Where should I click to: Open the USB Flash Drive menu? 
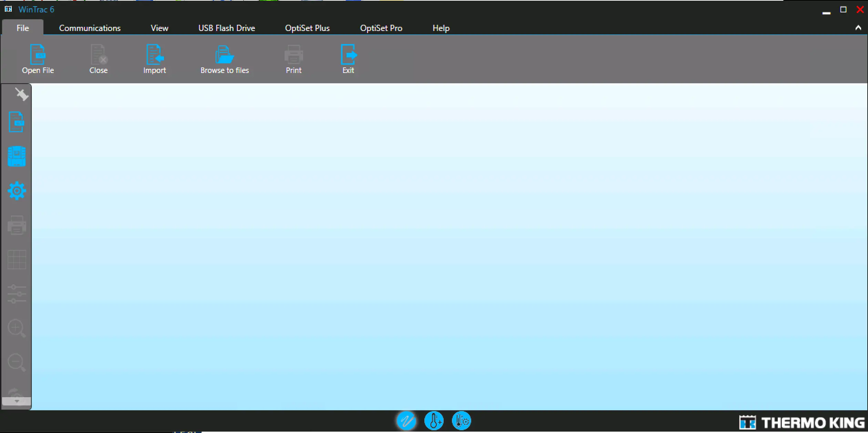click(226, 28)
